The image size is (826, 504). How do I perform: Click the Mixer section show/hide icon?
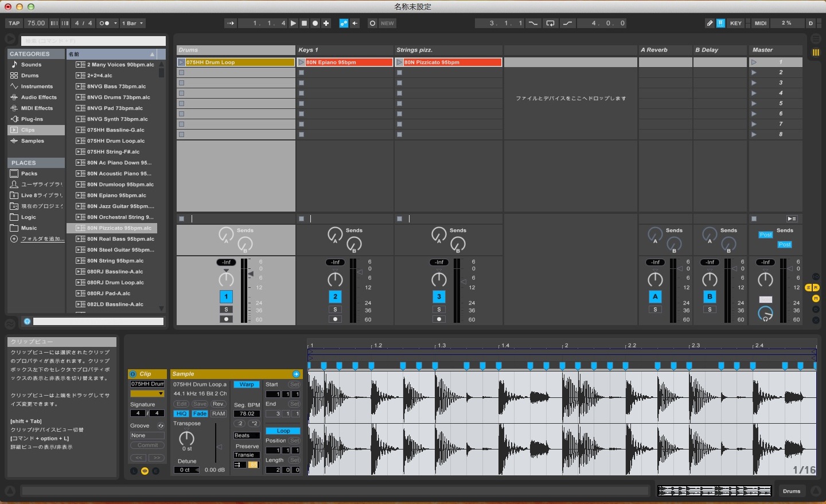click(x=816, y=298)
